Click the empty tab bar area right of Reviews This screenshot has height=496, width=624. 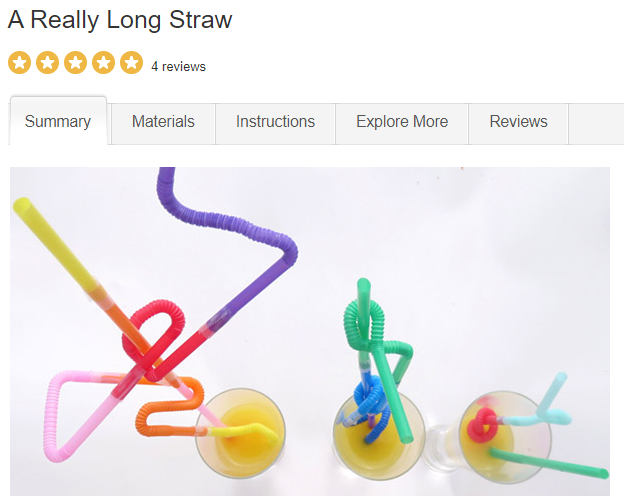point(596,124)
